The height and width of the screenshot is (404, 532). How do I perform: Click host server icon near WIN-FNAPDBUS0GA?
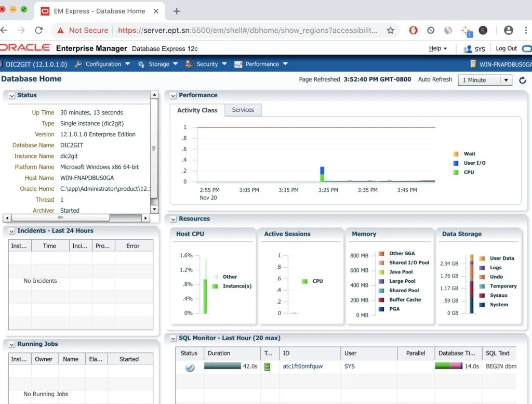click(473, 64)
